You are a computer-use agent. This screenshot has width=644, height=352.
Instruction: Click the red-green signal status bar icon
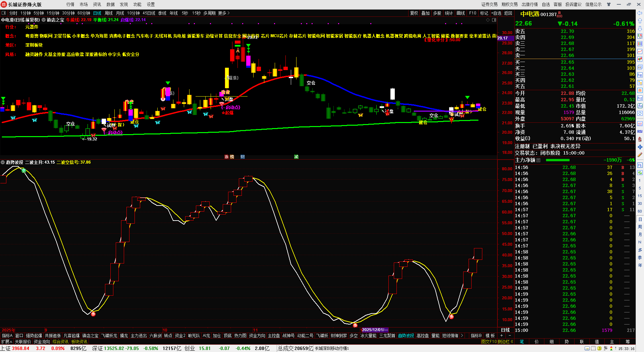click(611, 349)
